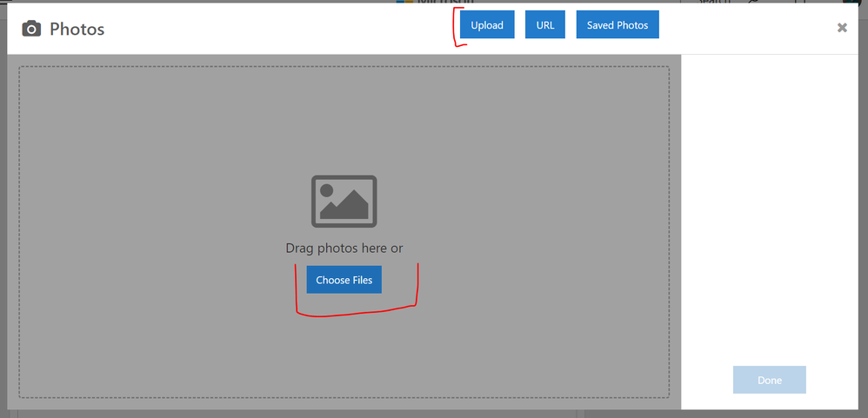The width and height of the screenshot is (868, 418).
Task: Click the camera icon beside Photos title
Action: click(31, 29)
